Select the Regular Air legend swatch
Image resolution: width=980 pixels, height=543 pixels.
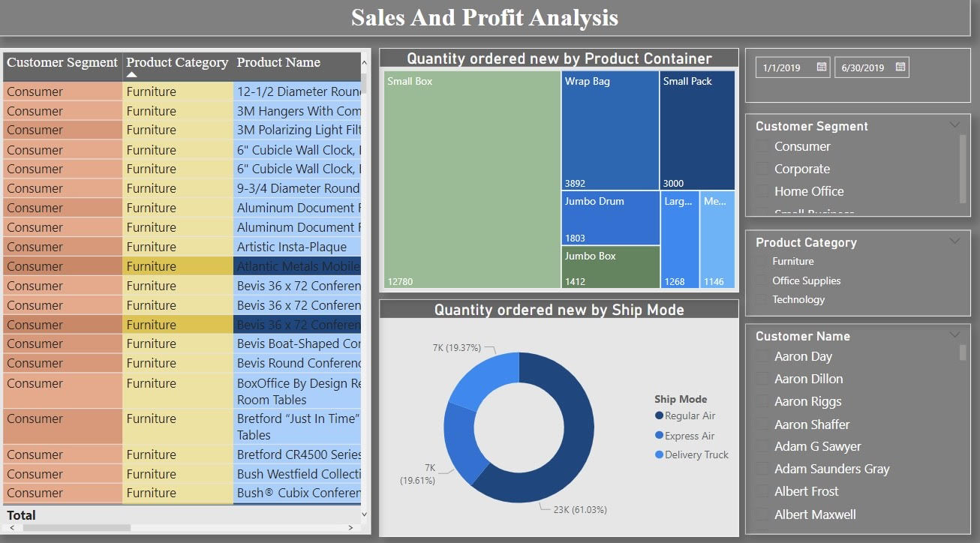pyautogui.click(x=660, y=415)
